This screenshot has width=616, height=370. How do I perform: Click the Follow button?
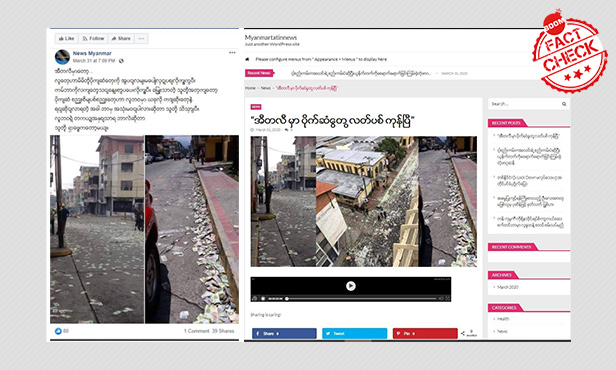(93, 38)
